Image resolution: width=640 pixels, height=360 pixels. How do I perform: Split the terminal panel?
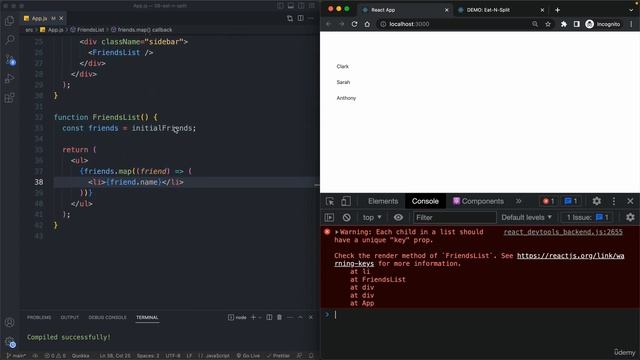(269, 317)
